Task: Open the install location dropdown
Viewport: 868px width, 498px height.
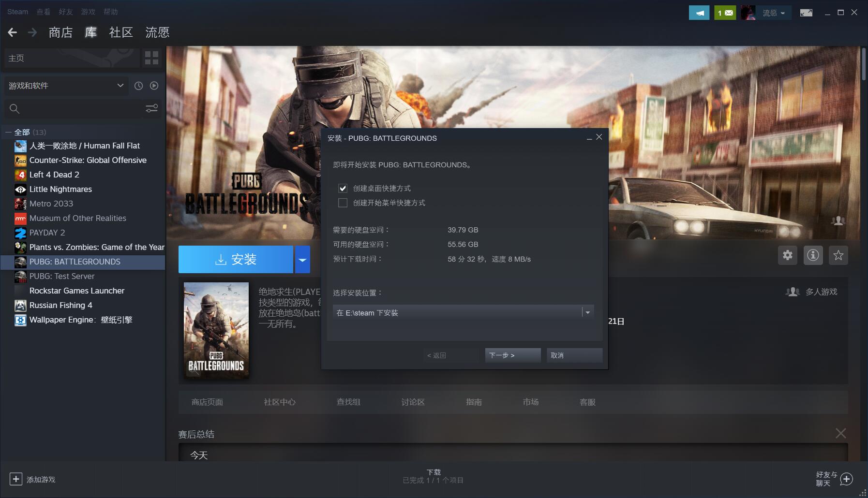Action: point(463,312)
